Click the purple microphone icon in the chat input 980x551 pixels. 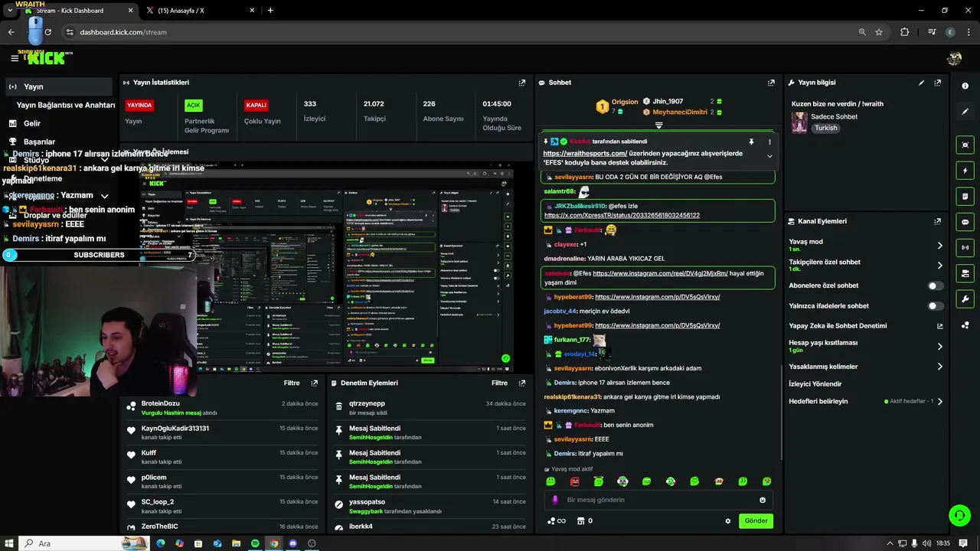click(x=555, y=500)
